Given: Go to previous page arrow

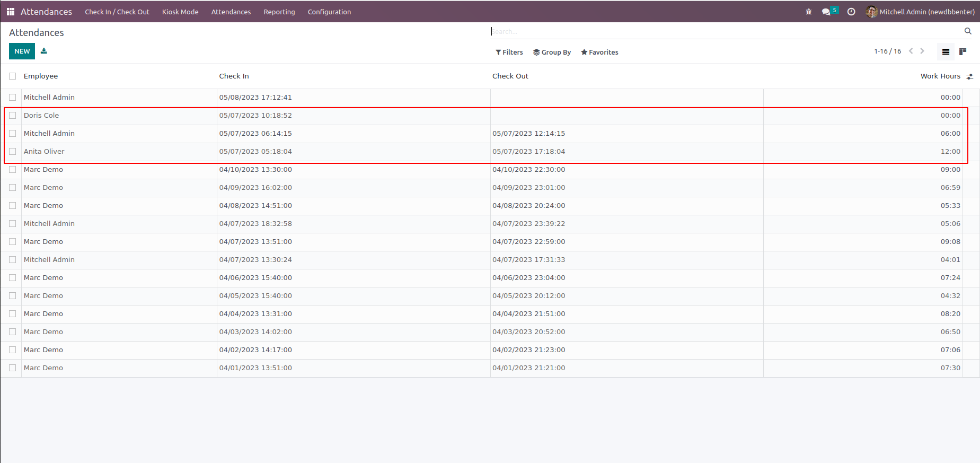Looking at the screenshot, I should pyautogui.click(x=911, y=51).
